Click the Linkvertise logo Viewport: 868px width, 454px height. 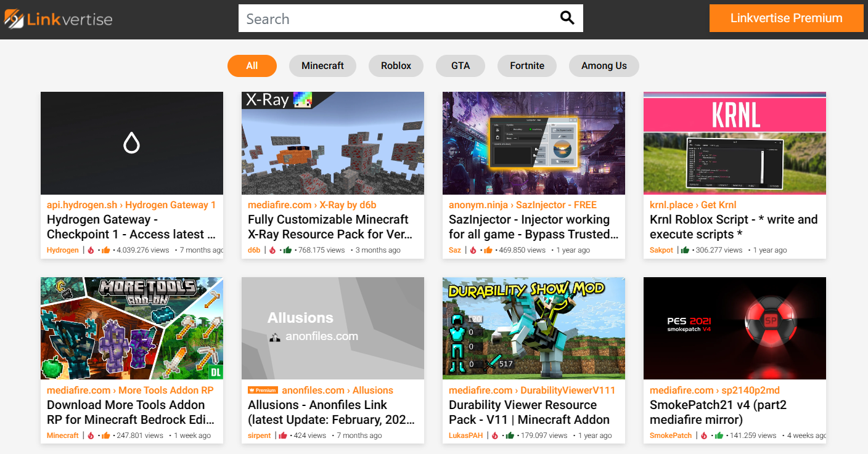59,18
